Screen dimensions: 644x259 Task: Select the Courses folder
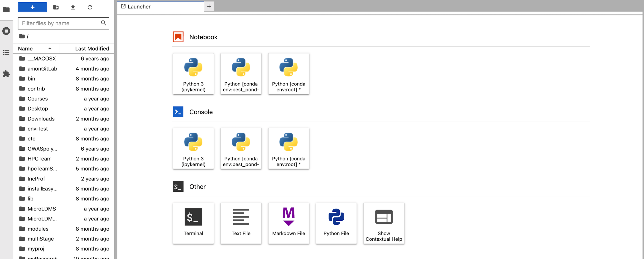(64, 99)
